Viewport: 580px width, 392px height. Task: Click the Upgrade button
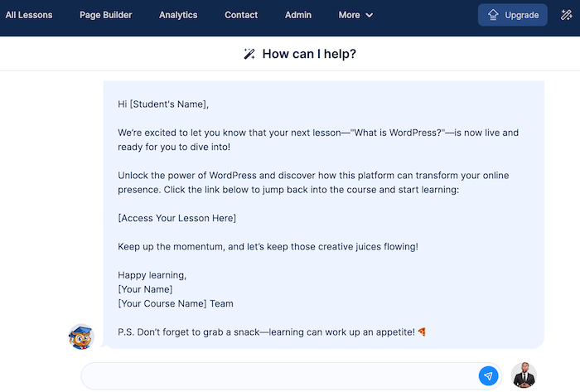coord(513,15)
